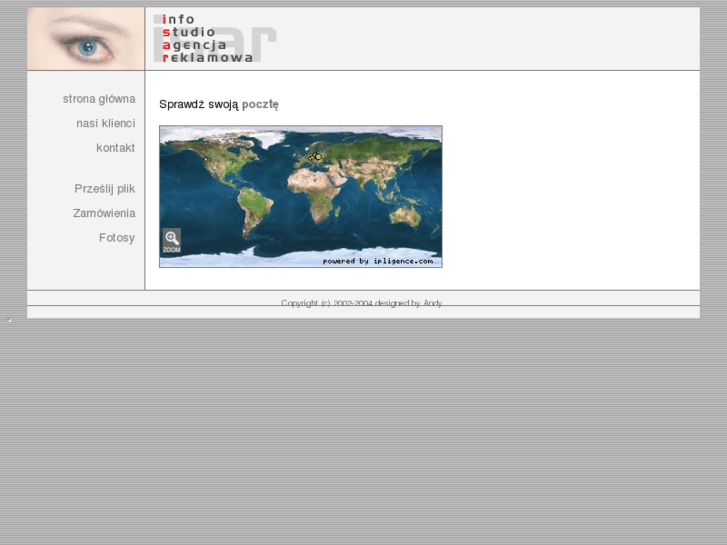Follow the 'pocztę' mail link
Image resolution: width=727 pixels, height=545 pixels.
[260, 104]
